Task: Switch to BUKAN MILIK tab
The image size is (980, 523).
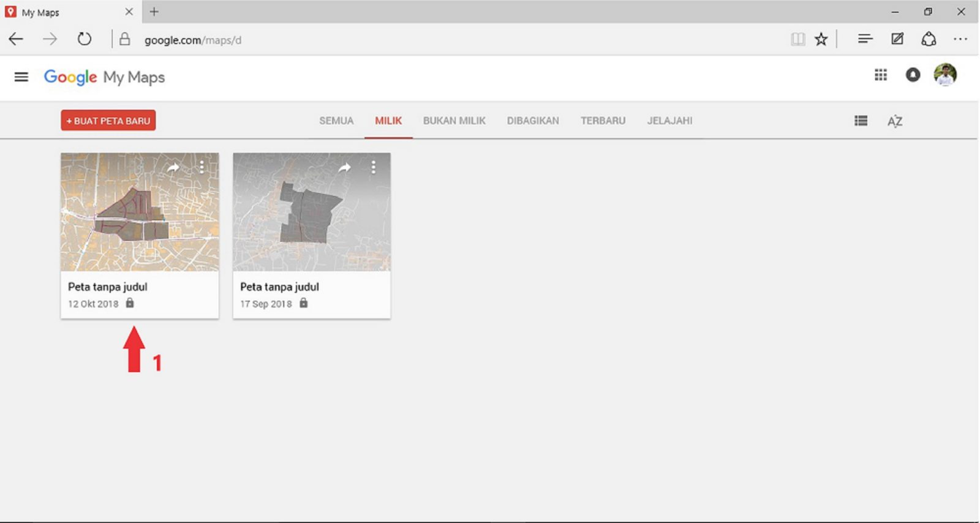Action: click(x=454, y=121)
